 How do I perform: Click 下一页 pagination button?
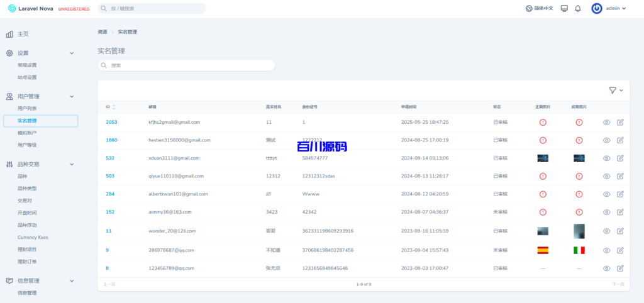[618, 284]
